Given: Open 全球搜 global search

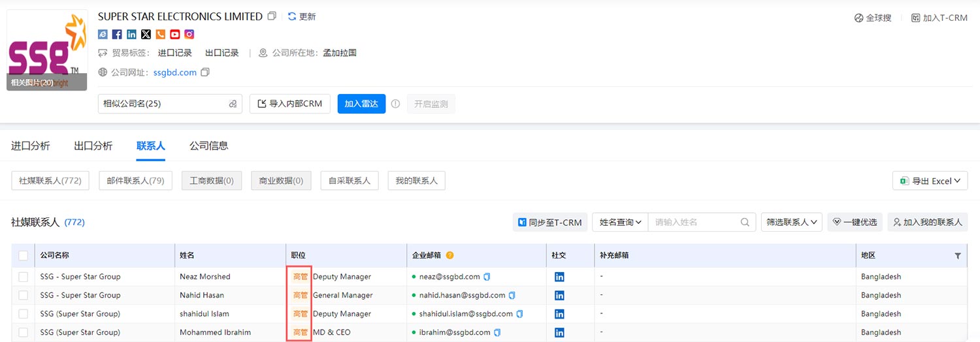Looking at the screenshot, I should tap(873, 18).
